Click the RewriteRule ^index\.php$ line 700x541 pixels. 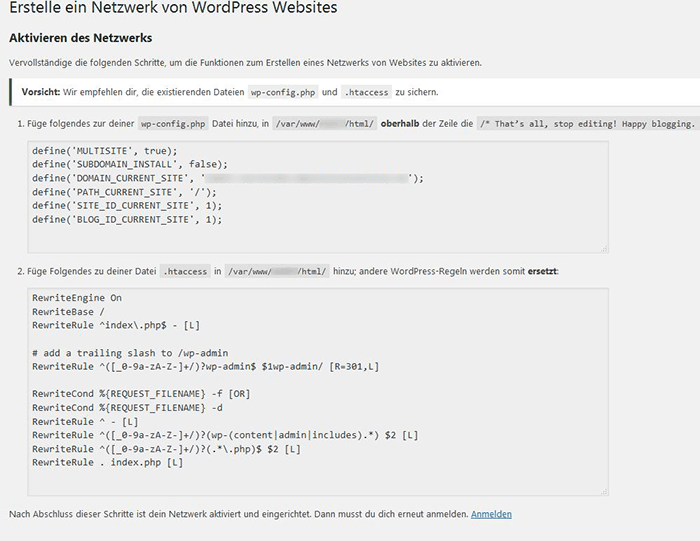click(116, 325)
